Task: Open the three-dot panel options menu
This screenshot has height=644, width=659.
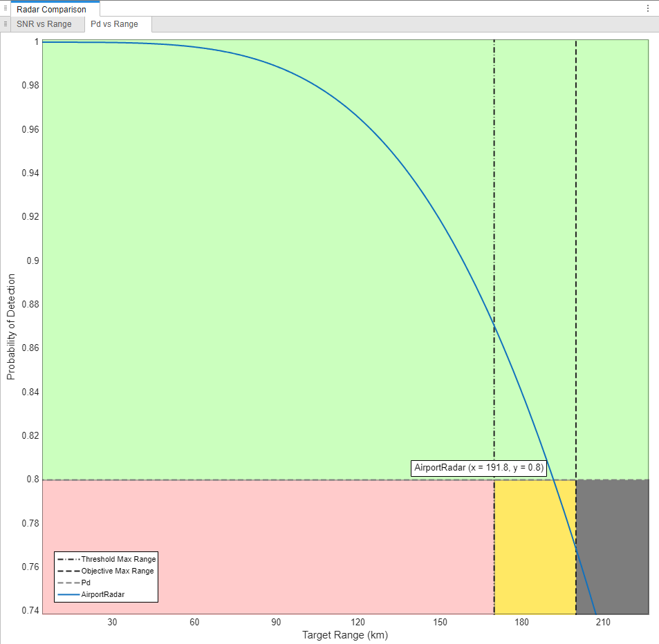Action: [647, 9]
